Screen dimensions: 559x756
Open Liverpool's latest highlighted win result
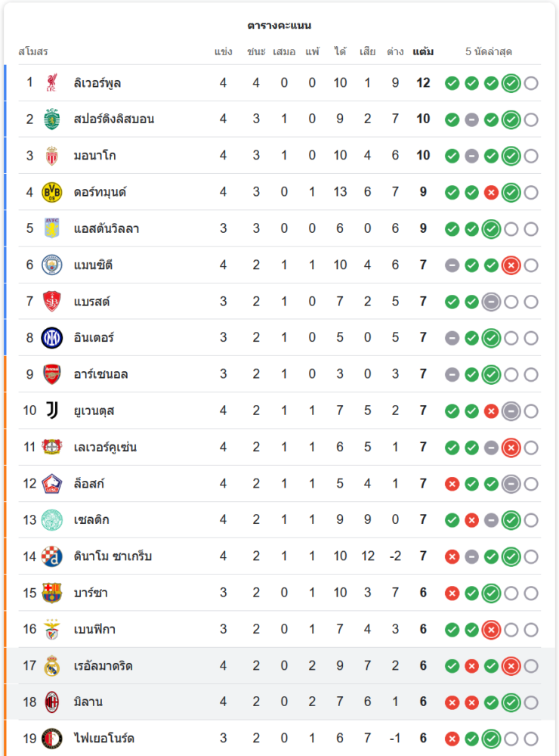click(x=511, y=83)
